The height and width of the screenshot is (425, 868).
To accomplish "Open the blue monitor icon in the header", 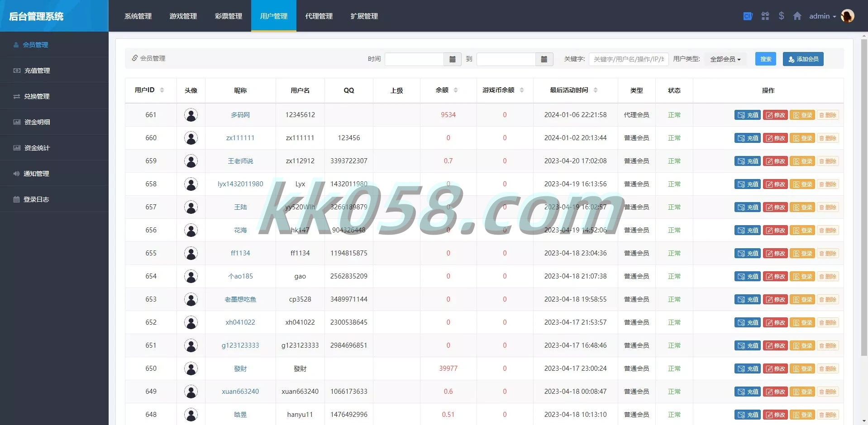I will 748,16.
